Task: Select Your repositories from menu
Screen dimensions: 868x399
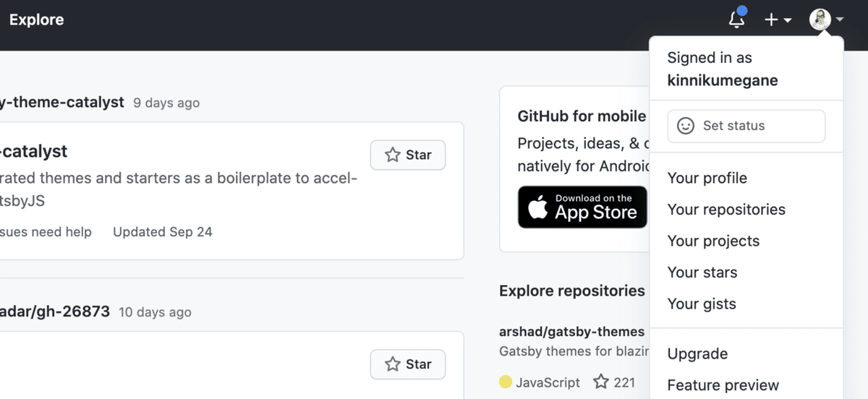Action: [x=726, y=210]
